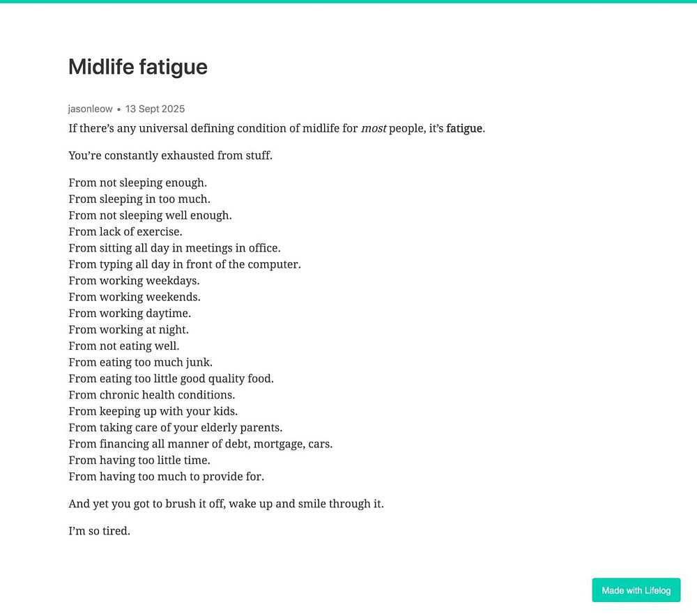
Task: Click the 'Made with Lifelog' button
Action: (x=636, y=590)
